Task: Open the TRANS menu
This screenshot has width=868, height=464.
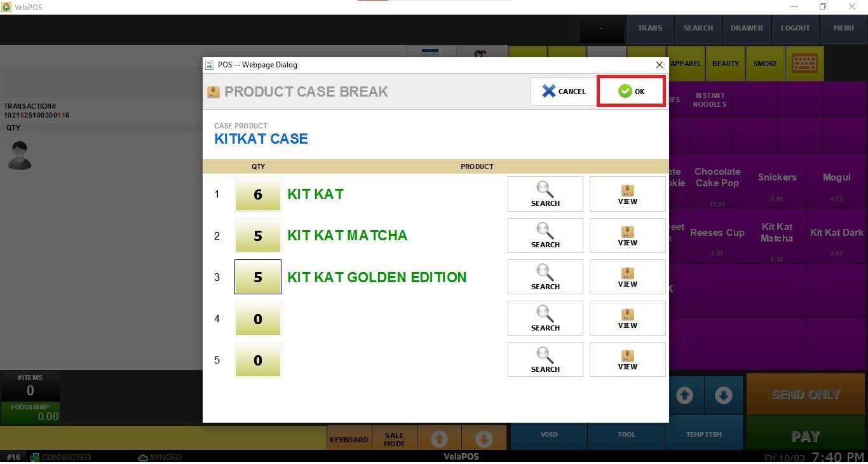Action: pos(649,28)
